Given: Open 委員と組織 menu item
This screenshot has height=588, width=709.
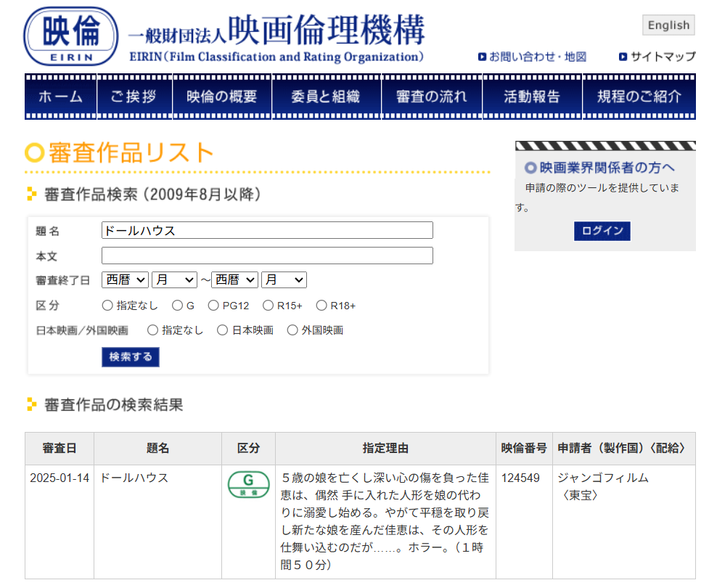Looking at the screenshot, I should [x=326, y=97].
